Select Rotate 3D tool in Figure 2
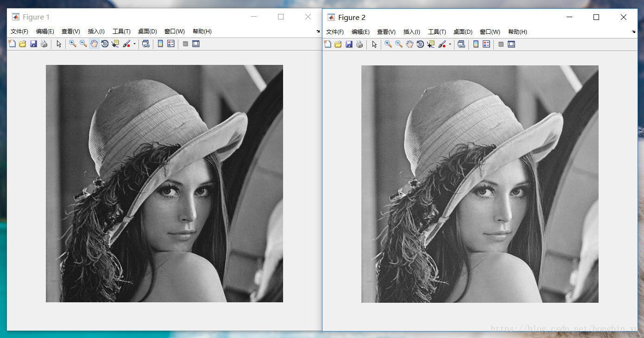 point(420,44)
